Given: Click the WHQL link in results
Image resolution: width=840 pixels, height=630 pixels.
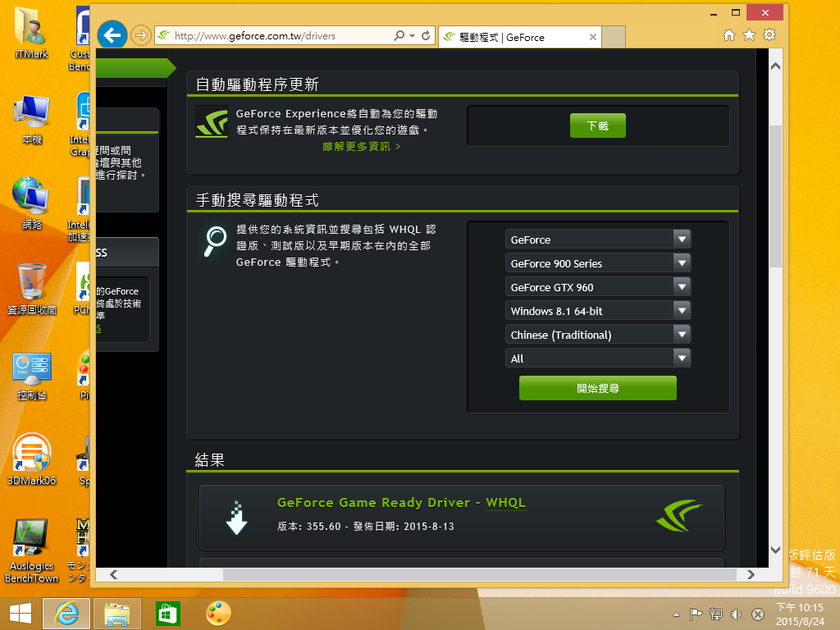Looking at the screenshot, I should click(505, 503).
